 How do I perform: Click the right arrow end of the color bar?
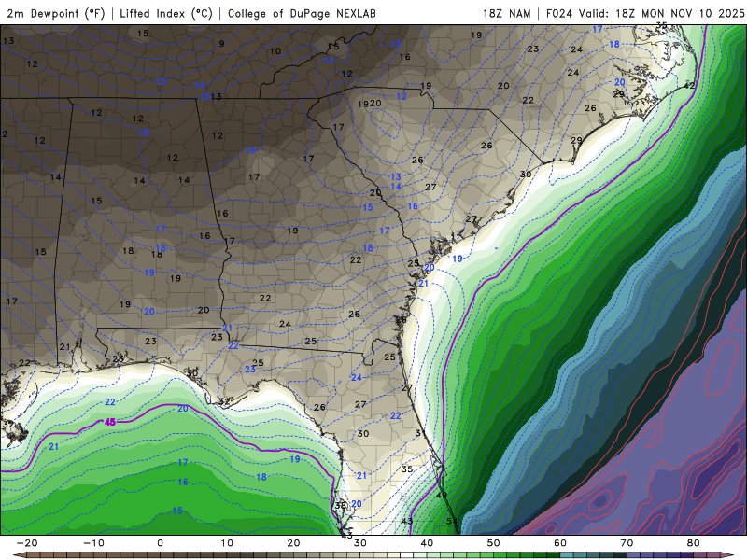[727, 555]
